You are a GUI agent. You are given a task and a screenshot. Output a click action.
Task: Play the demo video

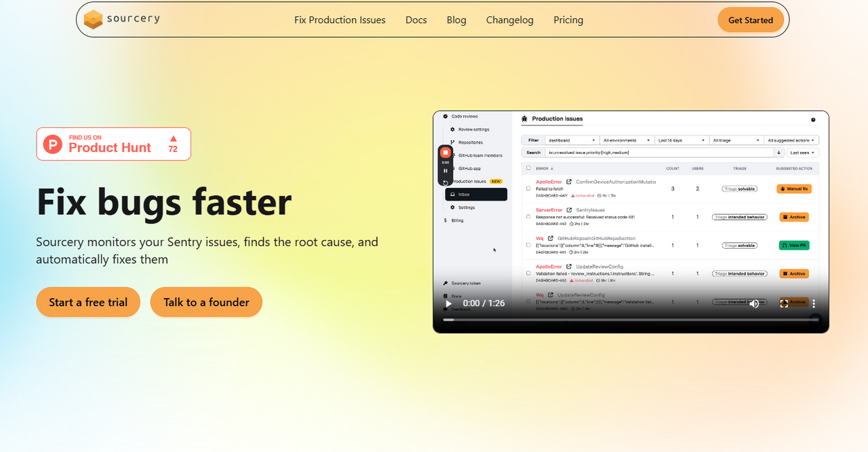448,303
